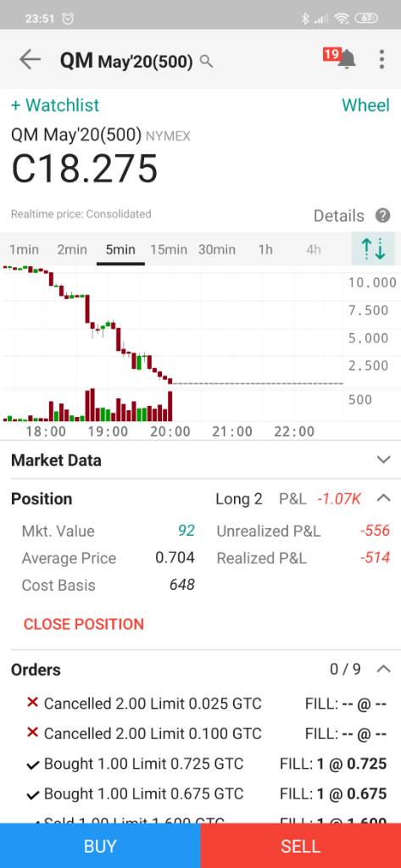Screen dimensions: 401x868
Task: Expand the Market Data section chevron
Action: click(x=383, y=459)
